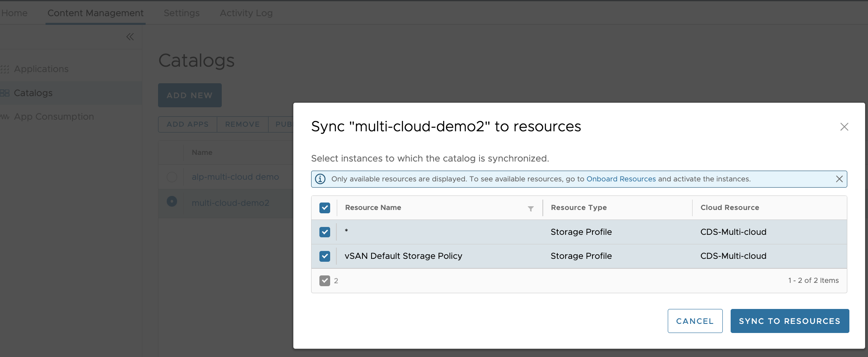
Task: Close the Sync to resources dialog
Action: (x=844, y=127)
